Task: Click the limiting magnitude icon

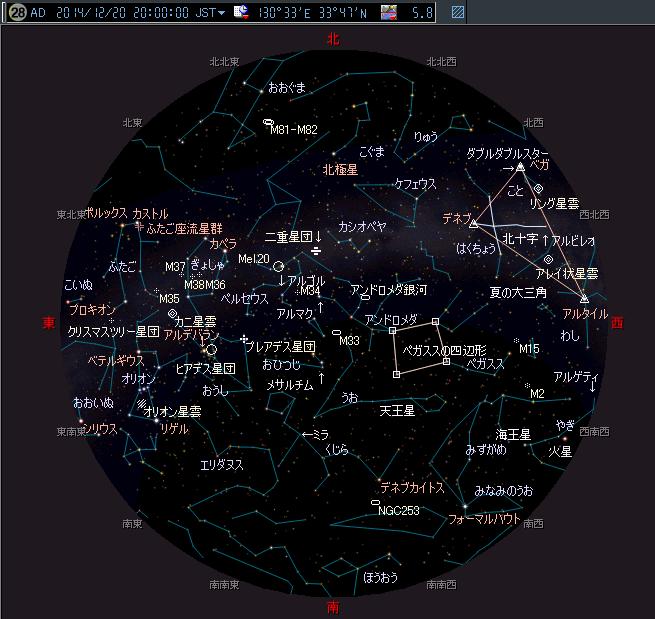Action: tap(388, 13)
